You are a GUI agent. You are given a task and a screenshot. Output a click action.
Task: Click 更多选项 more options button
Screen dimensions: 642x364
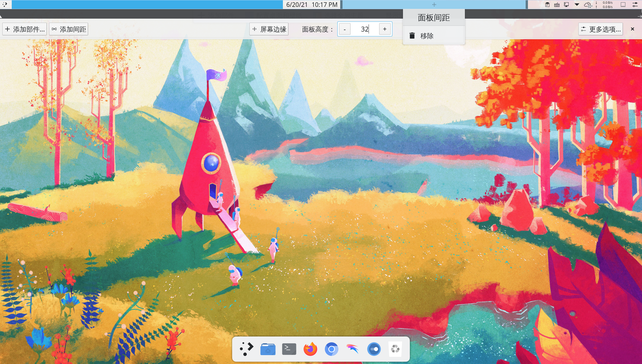601,29
